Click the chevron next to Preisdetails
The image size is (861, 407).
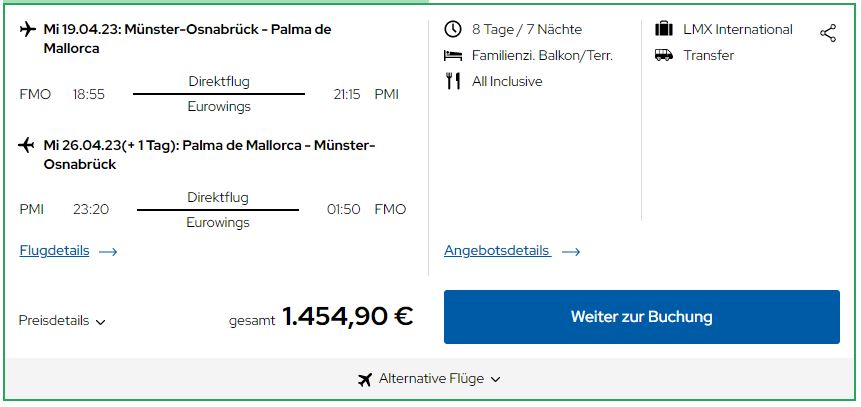pyautogui.click(x=100, y=322)
